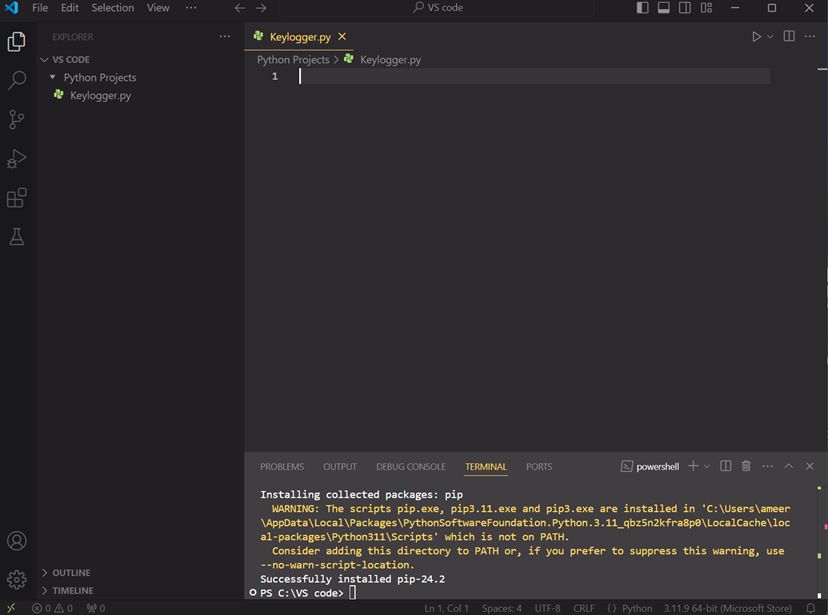This screenshot has width=828, height=615.
Task: Toggle the Primary Side Bar layout button
Action: pos(642,8)
